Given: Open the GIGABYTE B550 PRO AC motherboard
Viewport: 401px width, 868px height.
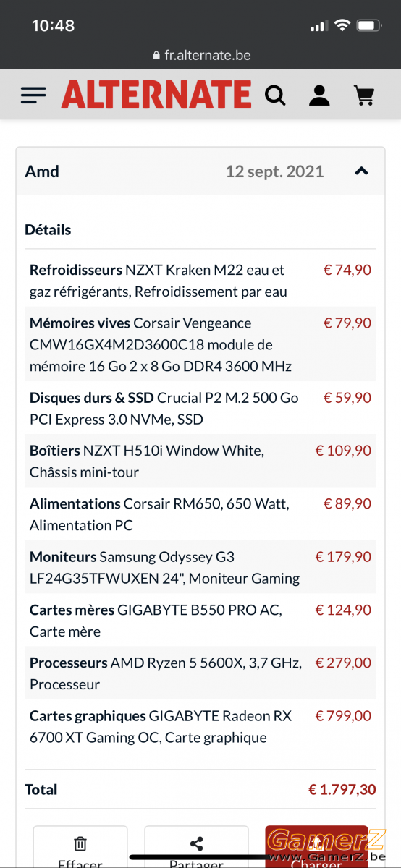Looking at the screenshot, I should [x=200, y=620].
